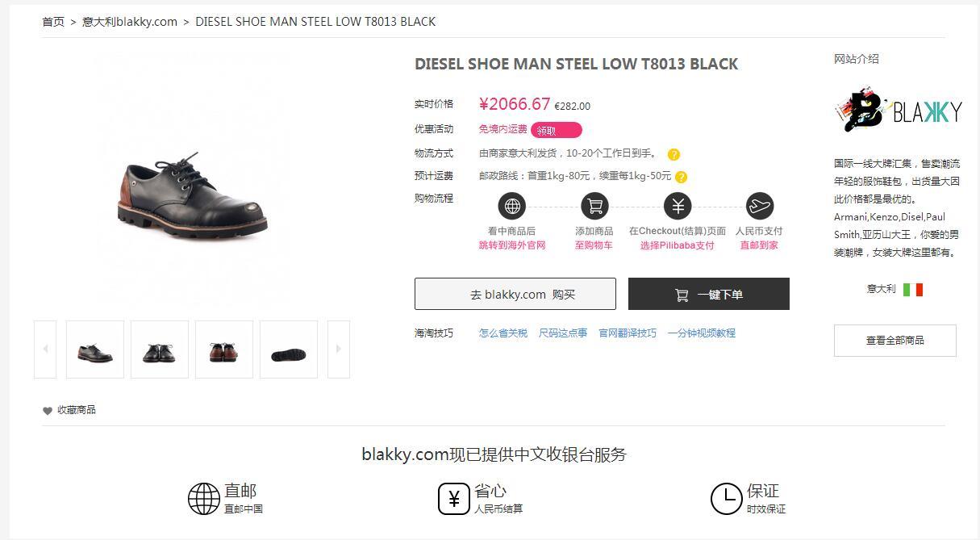Viewport: 980px width, 540px height.
Task: Click the Blakky brand logo
Action: pos(898,111)
